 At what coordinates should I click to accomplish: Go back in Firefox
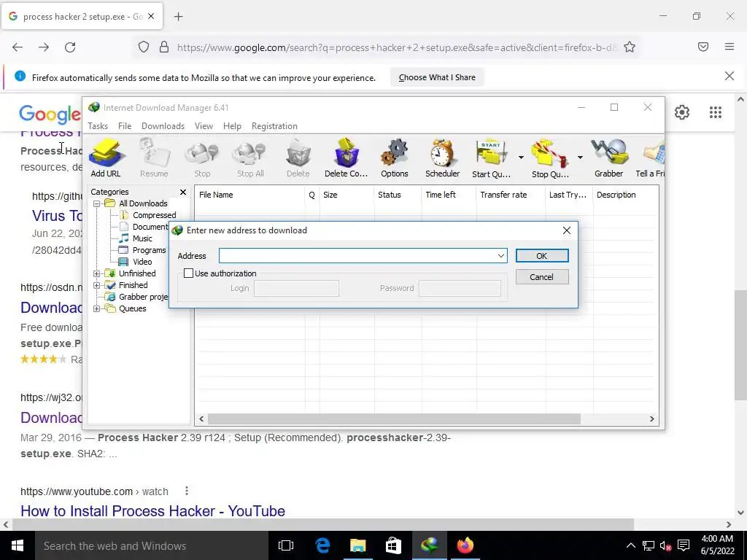coord(18,47)
